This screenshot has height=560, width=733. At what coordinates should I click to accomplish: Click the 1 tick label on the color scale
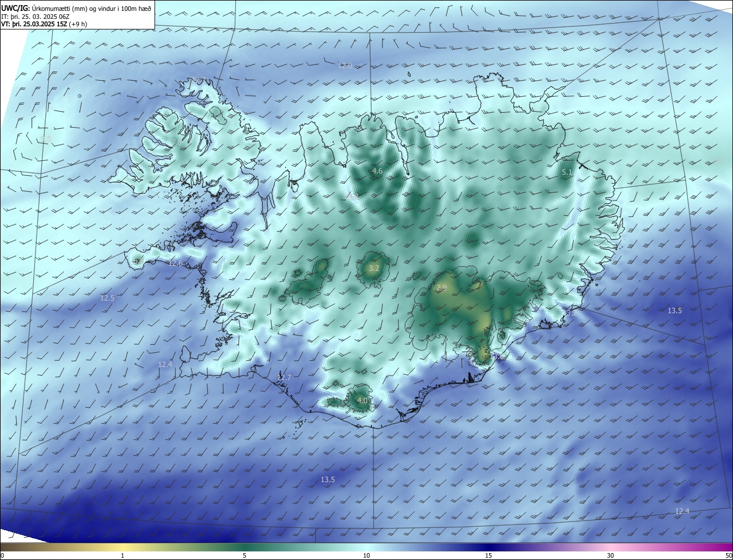coord(123,555)
